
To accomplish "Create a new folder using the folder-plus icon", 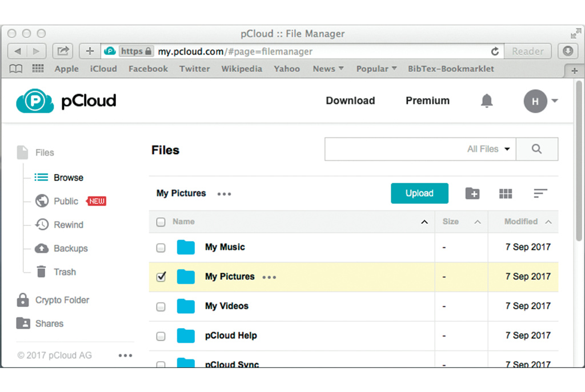I will 472,193.
